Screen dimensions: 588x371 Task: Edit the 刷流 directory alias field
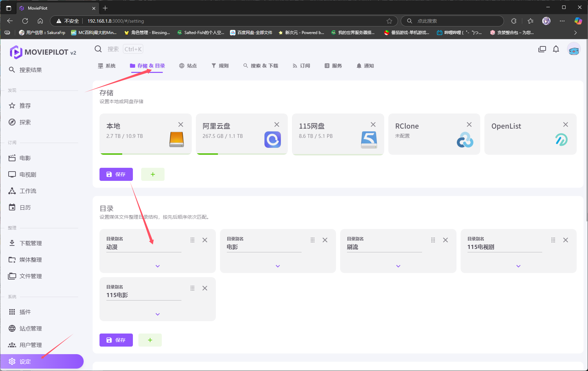click(x=384, y=247)
